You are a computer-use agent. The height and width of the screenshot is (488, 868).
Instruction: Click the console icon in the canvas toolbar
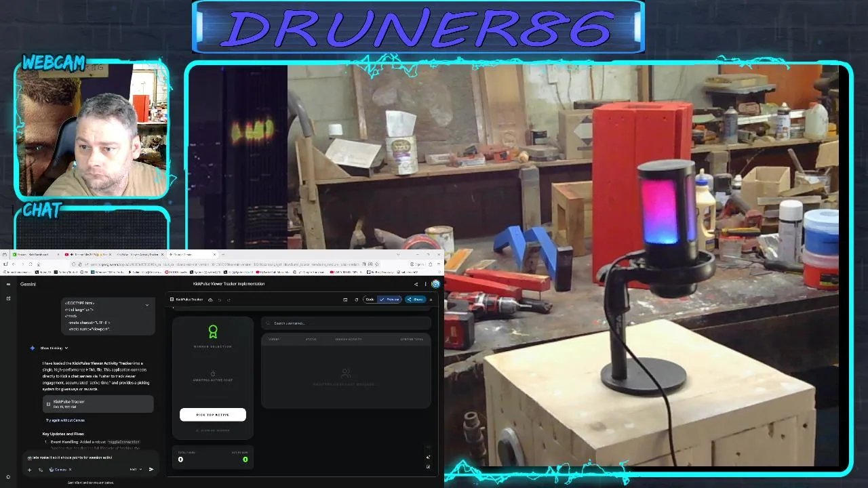click(345, 300)
